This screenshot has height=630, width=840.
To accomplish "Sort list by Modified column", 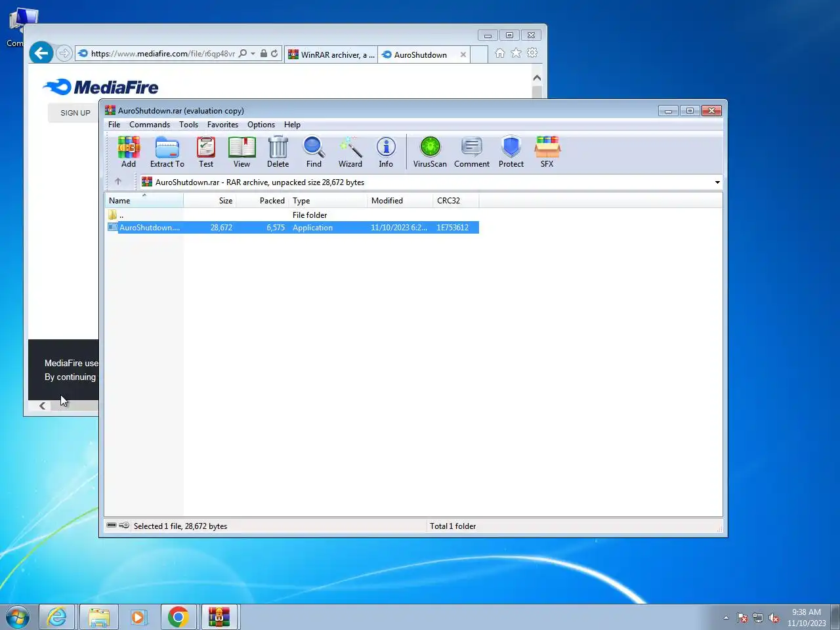I will (x=400, y=201).
